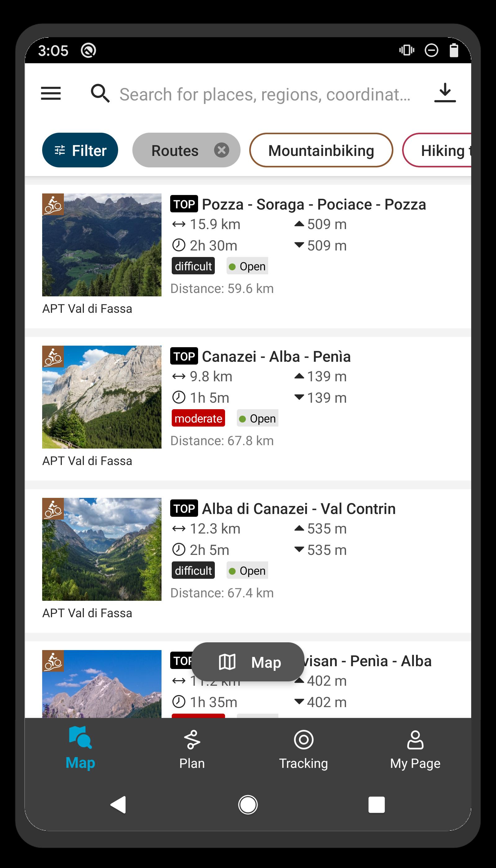Tap the Android recent apps button
496x868 pixels.
[376, 805]
